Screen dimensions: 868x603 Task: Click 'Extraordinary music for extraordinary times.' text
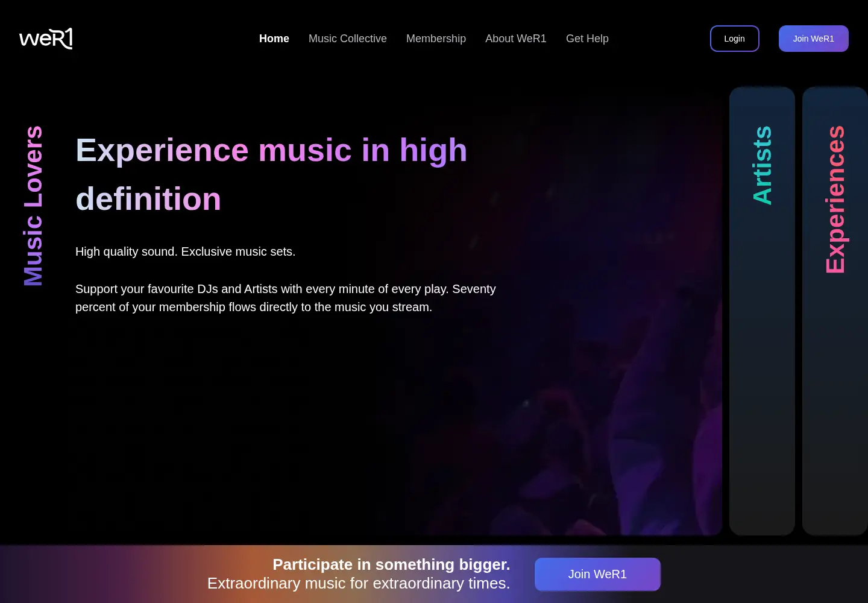[x=359, y=583]
